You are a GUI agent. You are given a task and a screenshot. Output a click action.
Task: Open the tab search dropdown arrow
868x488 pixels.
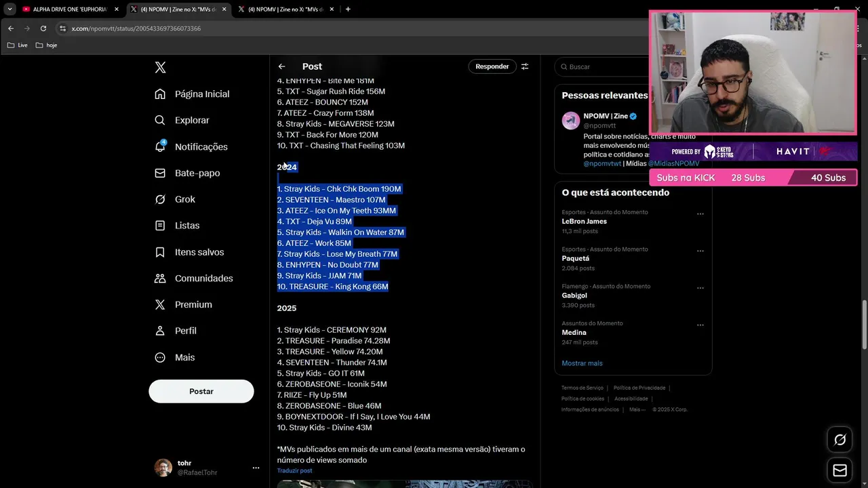(9, 9)
